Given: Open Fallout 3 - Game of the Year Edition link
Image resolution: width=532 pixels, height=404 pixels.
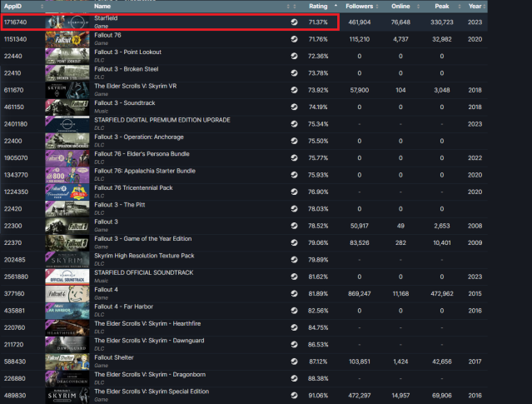Looking at the screenshot, I should [143, 239].
